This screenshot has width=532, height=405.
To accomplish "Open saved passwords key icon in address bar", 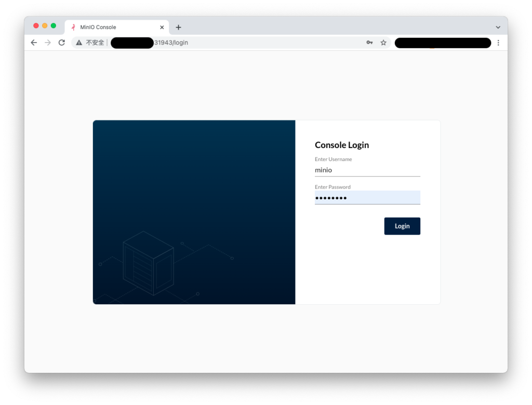I will 369,43.
